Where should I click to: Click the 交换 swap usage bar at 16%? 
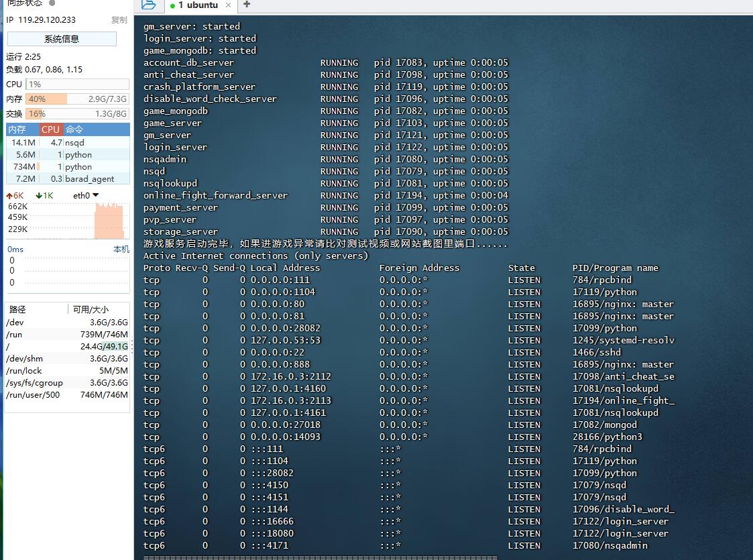(x=77, y=114)
